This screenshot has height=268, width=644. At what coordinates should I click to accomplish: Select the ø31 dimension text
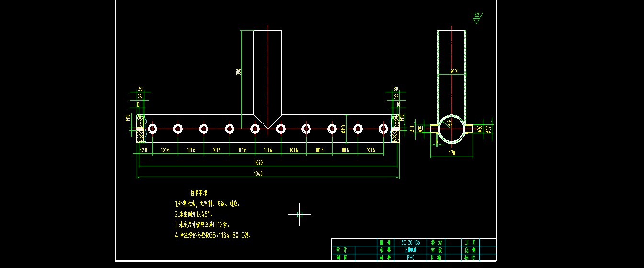(413, 129)
